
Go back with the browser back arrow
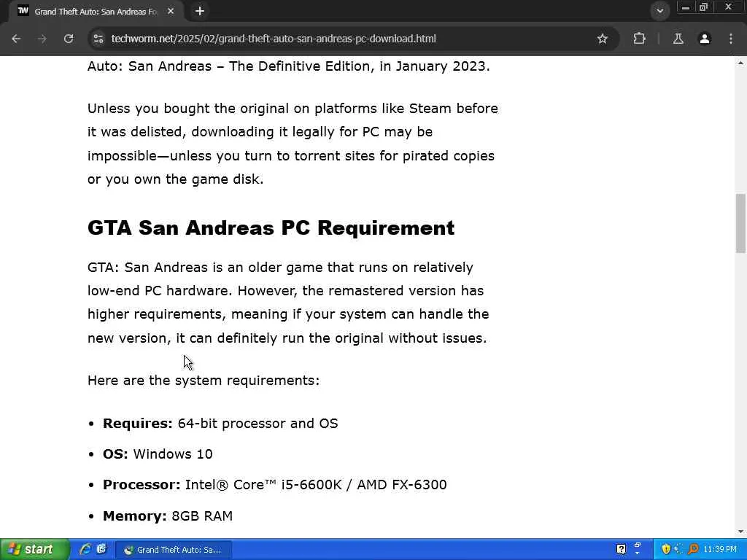click(x=16, y=39)
